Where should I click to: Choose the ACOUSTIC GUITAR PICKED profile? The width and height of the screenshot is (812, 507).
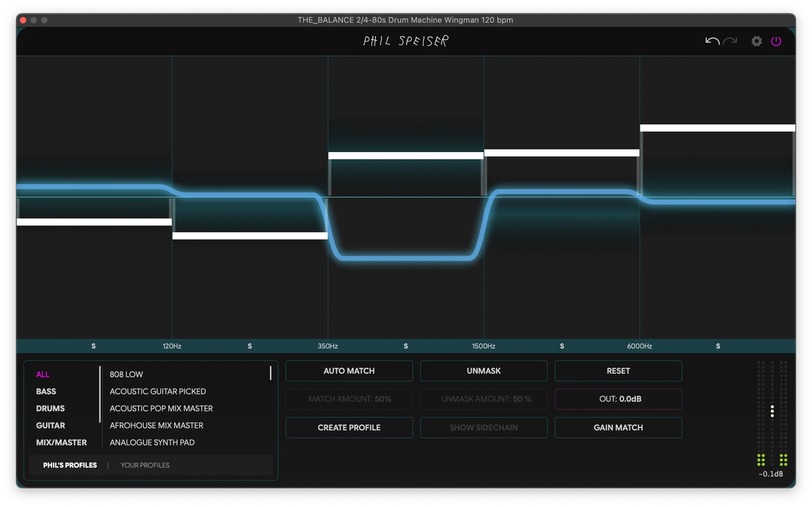click(158, 391)
